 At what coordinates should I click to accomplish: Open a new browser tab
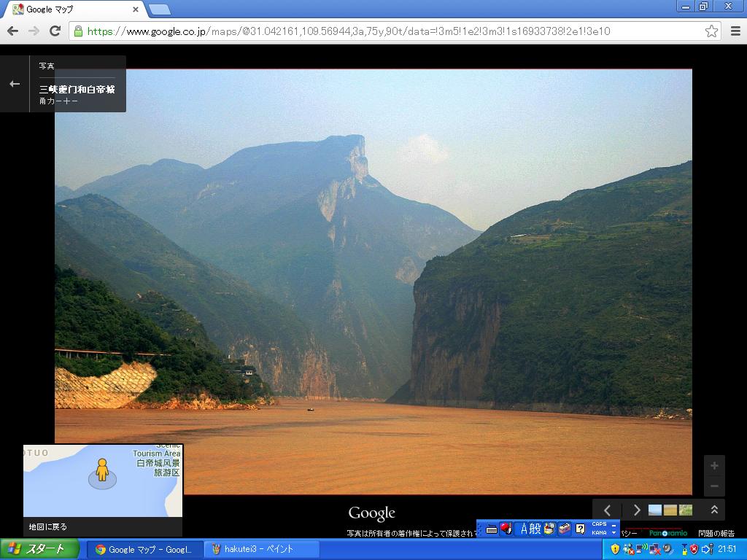point(159,9)
